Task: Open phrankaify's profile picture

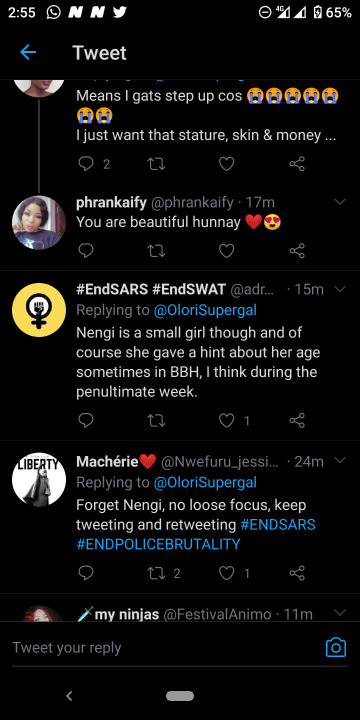Action: tap(39, 223)
